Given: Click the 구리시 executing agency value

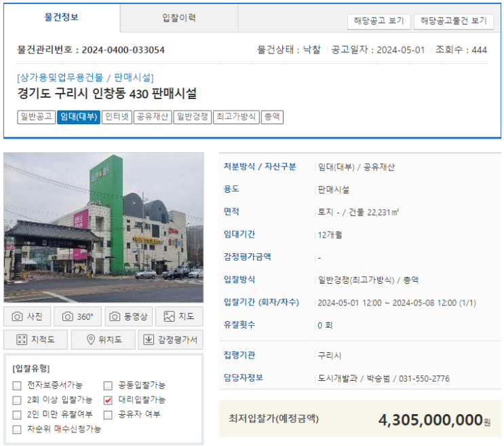Looking at the screenshot, I should (330, 356).
